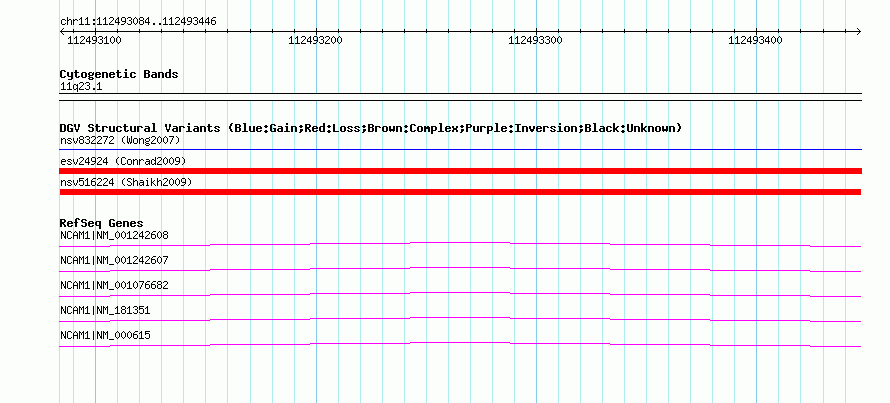890x403 pixels.
Task: Open the NCAM1|NM_001242608 transcript label
Action: [114, 235]
